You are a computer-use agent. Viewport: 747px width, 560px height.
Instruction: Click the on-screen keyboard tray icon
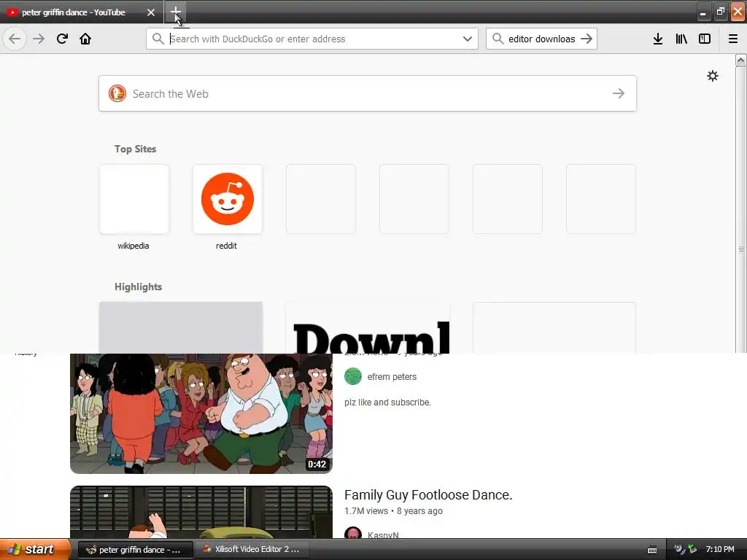(x=651, y=550)
